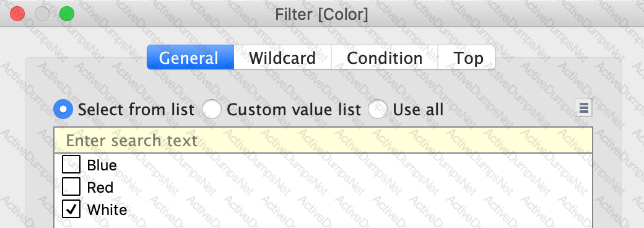Image resolution: width=644 pixels, height=228 pixels.
Task: Choose the Select from list radio button
Action: [63, 110]
